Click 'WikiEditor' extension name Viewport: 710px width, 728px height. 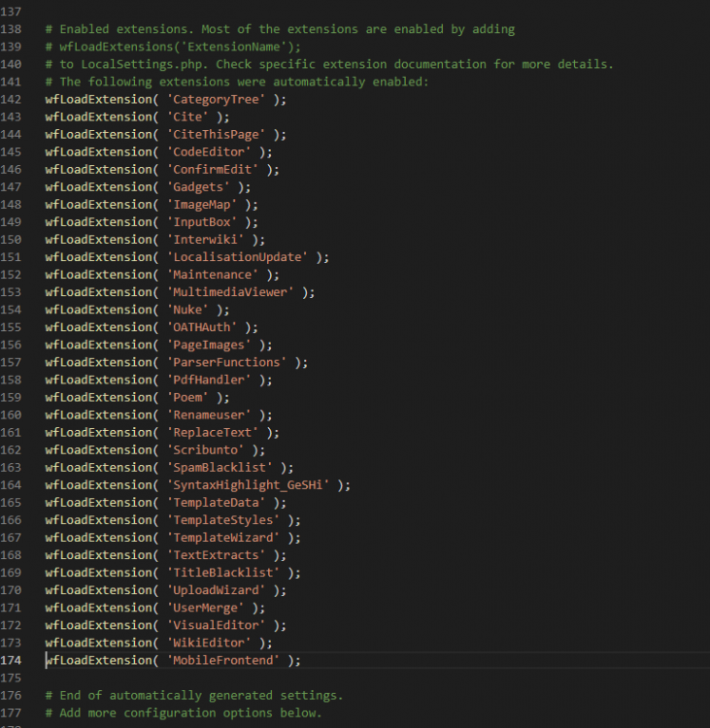tap(209, 643)
